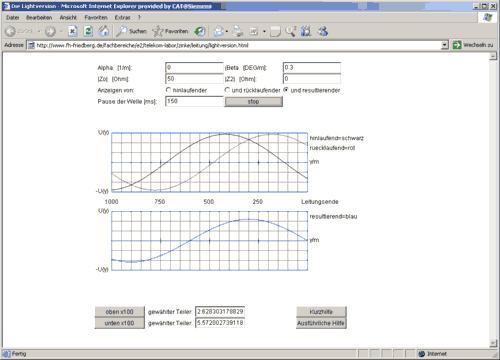Click the upper gewählter Teiler value field
The width and height of the screenshot is (500, 360).
(x=220, y=312)
